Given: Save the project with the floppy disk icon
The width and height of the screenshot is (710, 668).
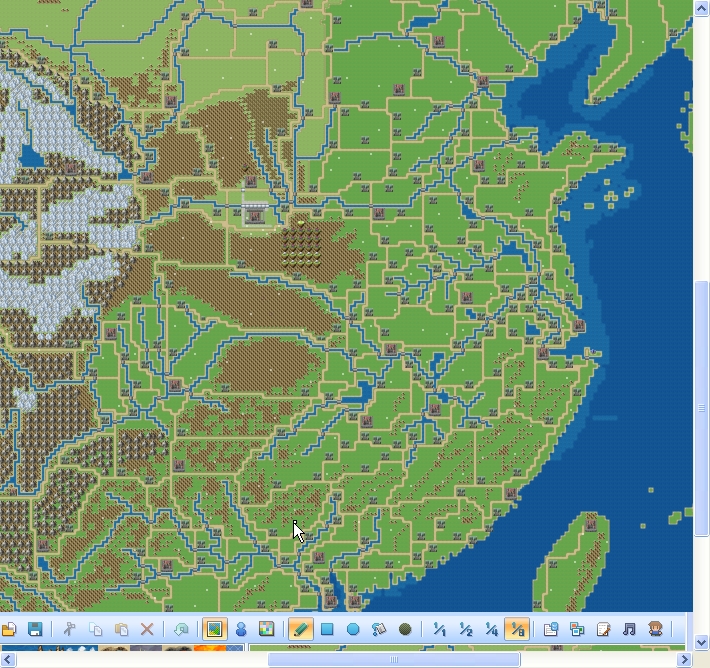Looking at the screenshot, I should (x=35, y=629).
